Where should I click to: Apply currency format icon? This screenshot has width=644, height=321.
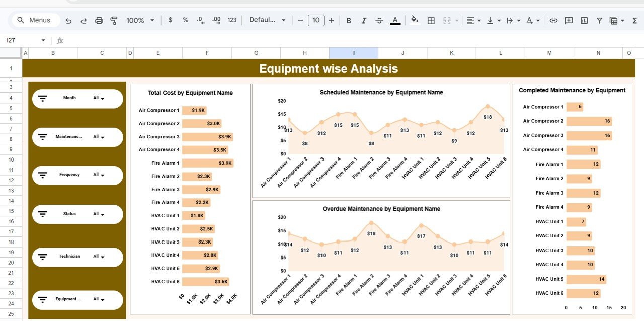[171, 20]
